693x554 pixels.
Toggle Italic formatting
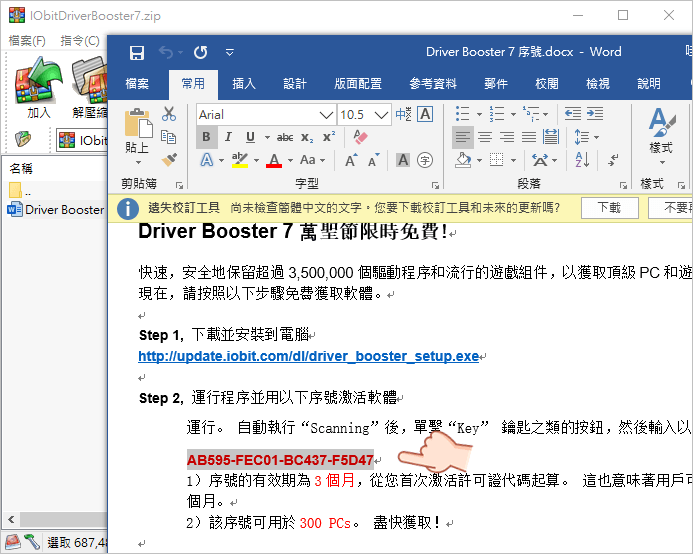[x=228, y=137]
